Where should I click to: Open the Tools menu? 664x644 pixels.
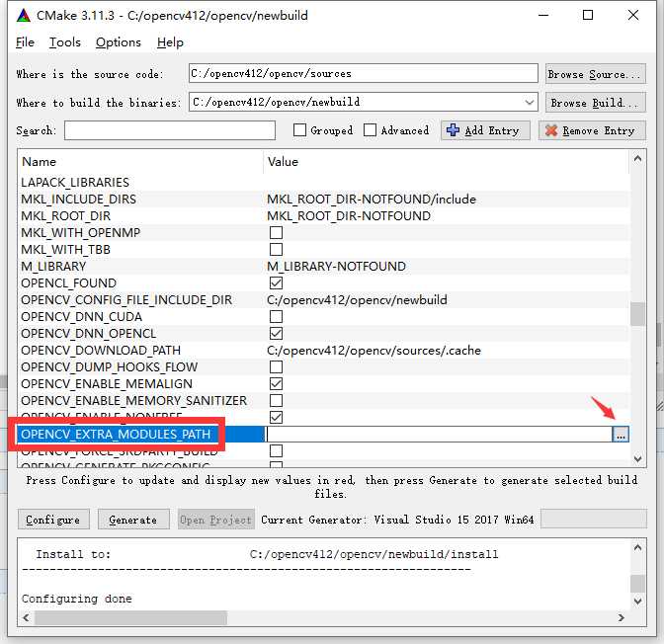coord(65,42)
